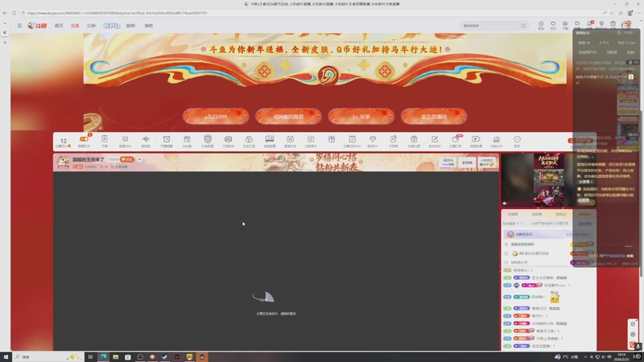The height and width of the screenshot is (362, 644).
Task: Open the 在线用户 tab in the dark overlay panel
Action: pos(588,52)
